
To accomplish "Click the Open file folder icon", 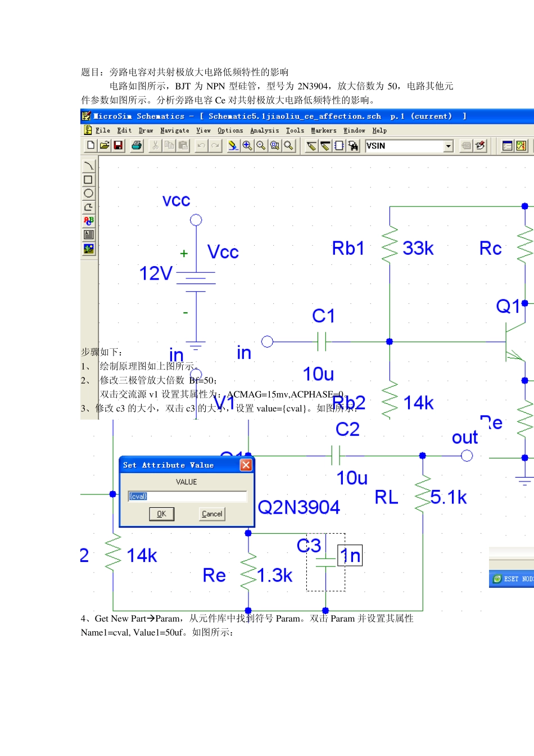I will 105,146.
